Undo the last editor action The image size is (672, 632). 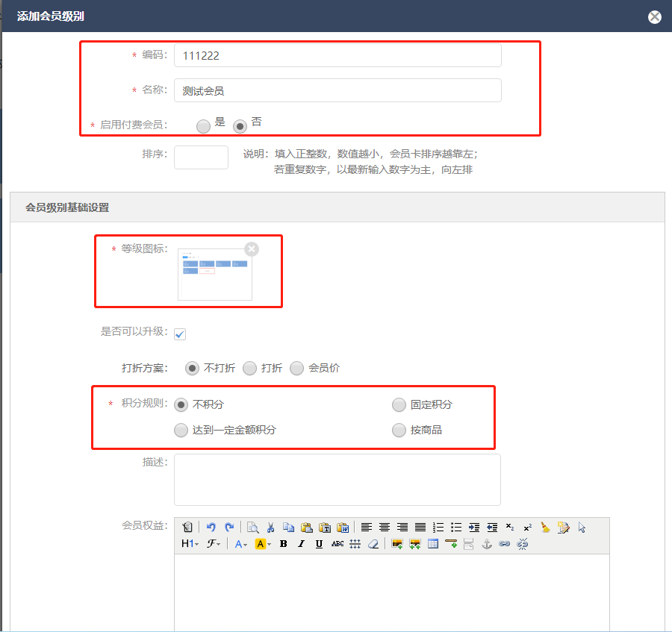coord(211,527)
